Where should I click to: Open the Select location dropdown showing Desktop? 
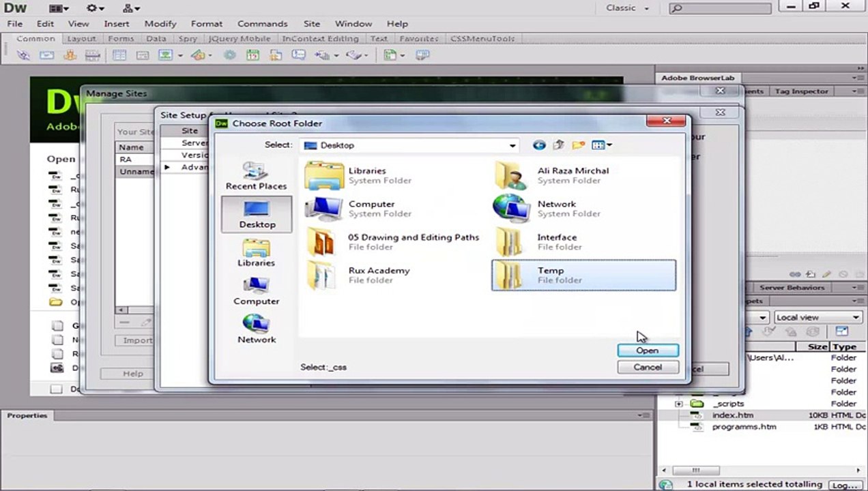[x=409, y=145]
